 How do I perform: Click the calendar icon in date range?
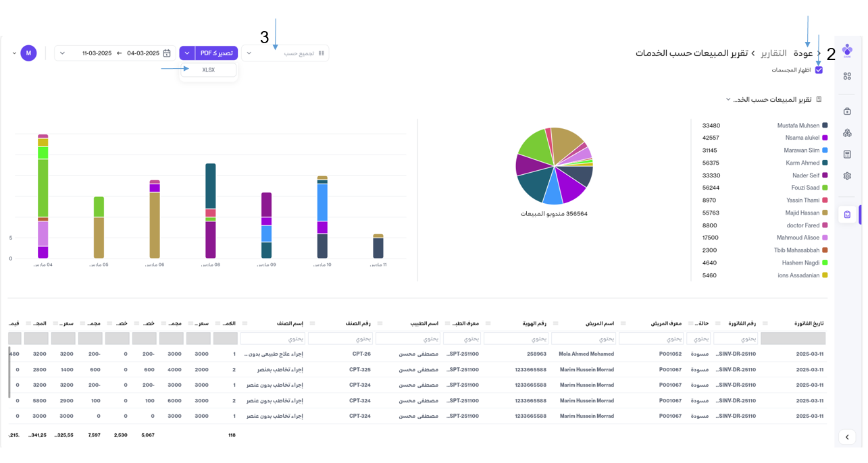coord(167,53)
